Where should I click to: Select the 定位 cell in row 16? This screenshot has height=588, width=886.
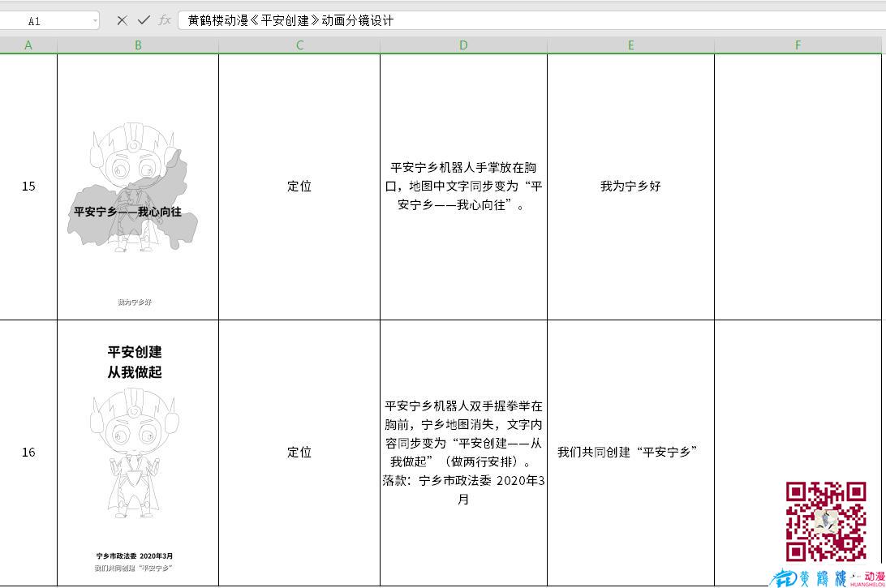[299, 453]
